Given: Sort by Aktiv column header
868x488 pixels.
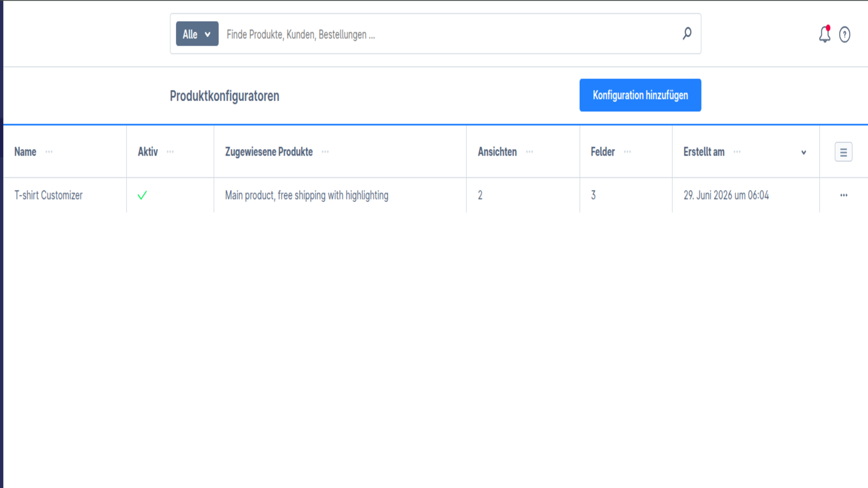Looking at the screenshot, I should coord(148,152).
